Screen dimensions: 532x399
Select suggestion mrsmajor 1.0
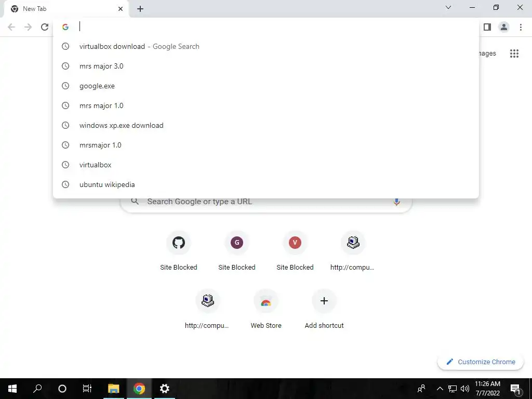tap(266, 145)
